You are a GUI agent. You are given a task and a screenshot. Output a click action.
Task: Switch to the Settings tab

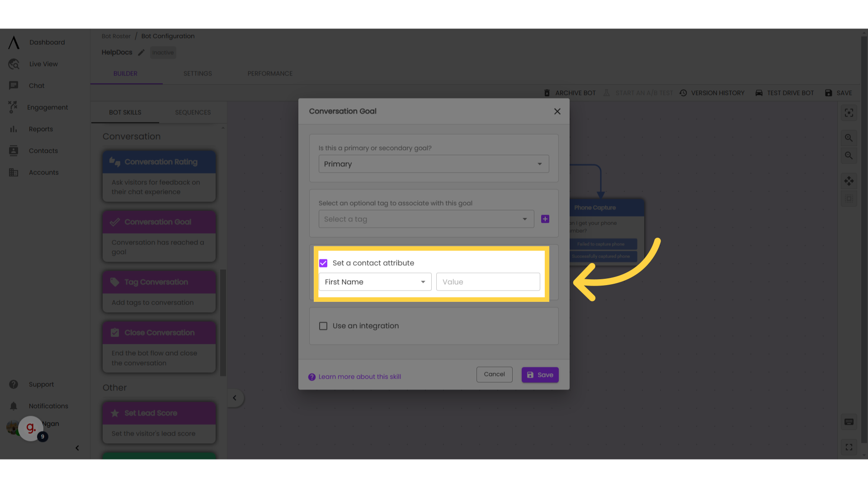tap(198, 73)
